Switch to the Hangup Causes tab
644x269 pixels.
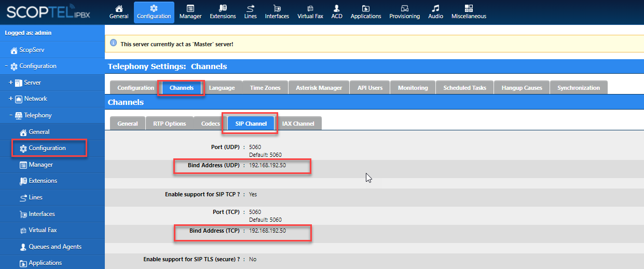click(x=522, y=88)
